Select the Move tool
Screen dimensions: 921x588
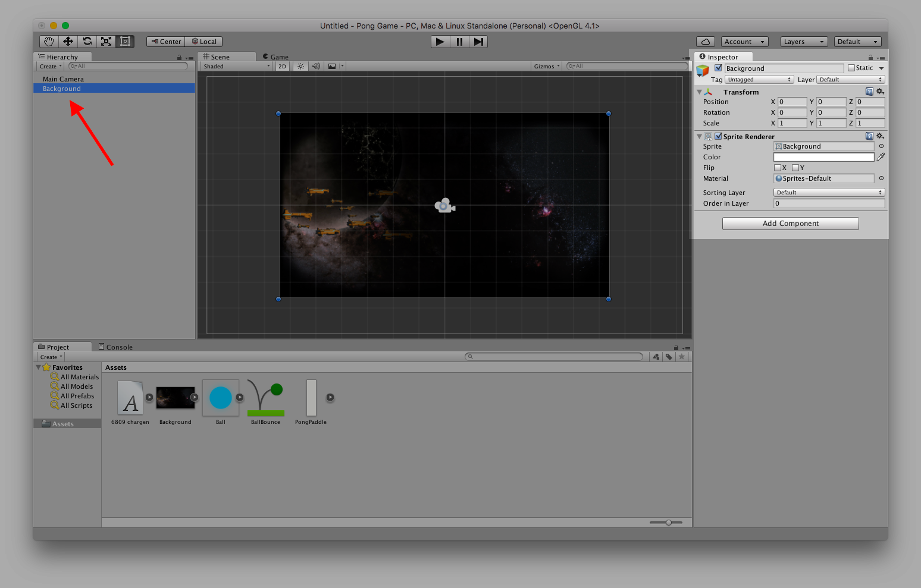click(x=68, y=42)
